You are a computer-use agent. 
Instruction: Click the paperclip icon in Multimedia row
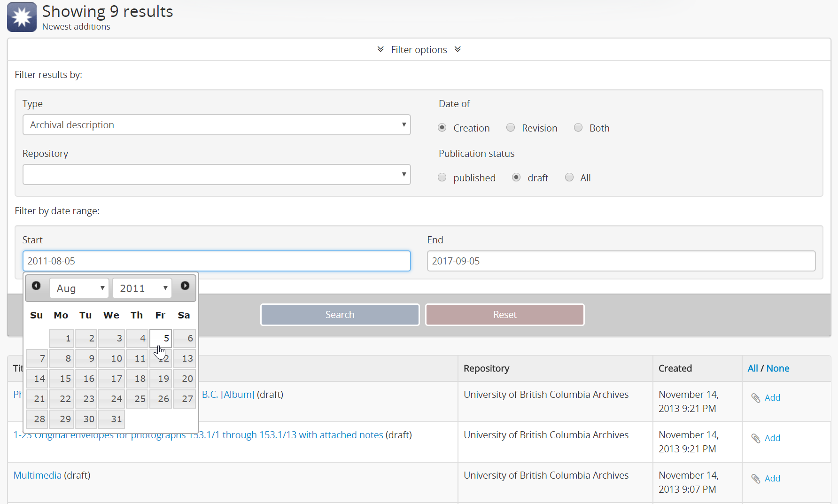click(x=755, y=479)
